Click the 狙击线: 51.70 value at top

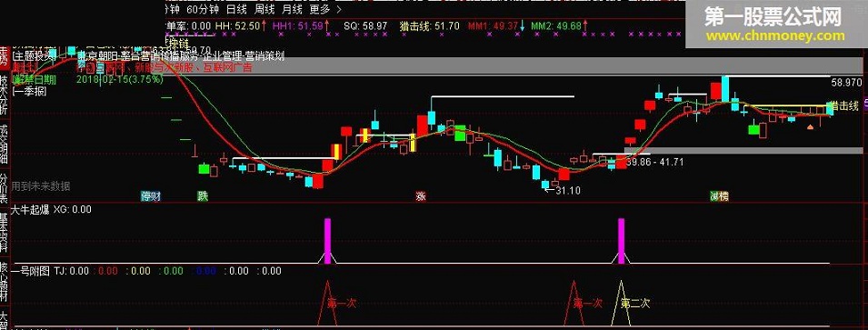pos(429,25)
